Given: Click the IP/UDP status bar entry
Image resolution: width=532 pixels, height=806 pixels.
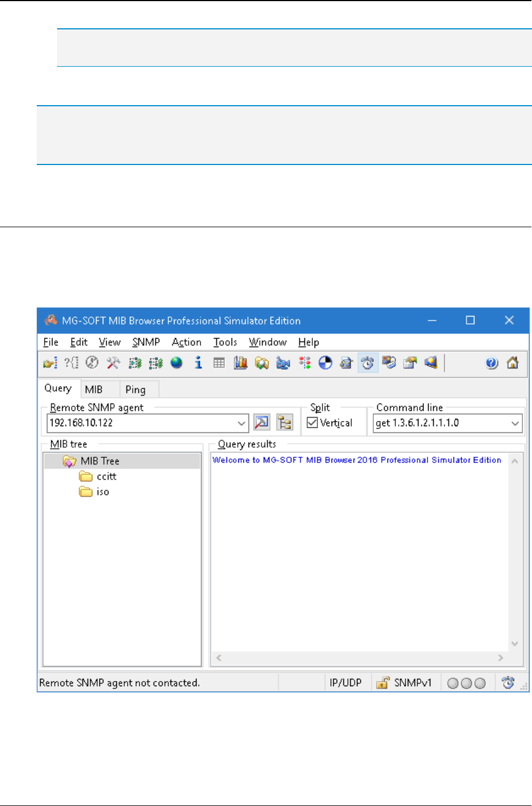Looking at the screenshot, I should [x=346, y=683].
